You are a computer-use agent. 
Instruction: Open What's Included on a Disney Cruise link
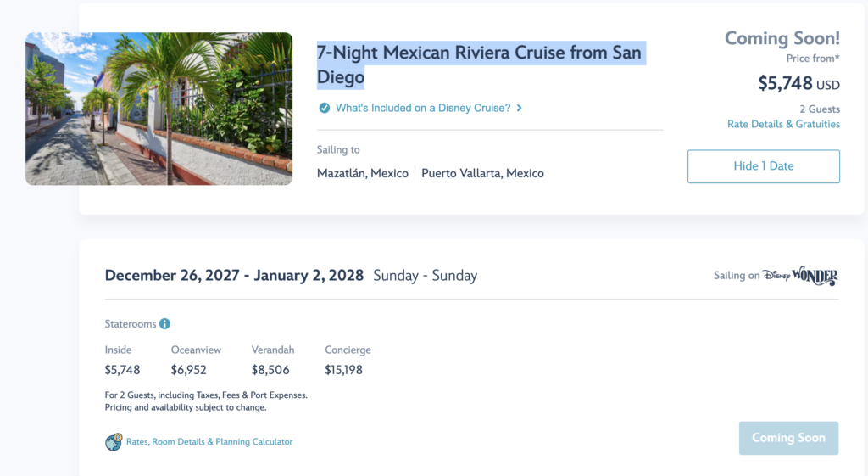(423, 108)
